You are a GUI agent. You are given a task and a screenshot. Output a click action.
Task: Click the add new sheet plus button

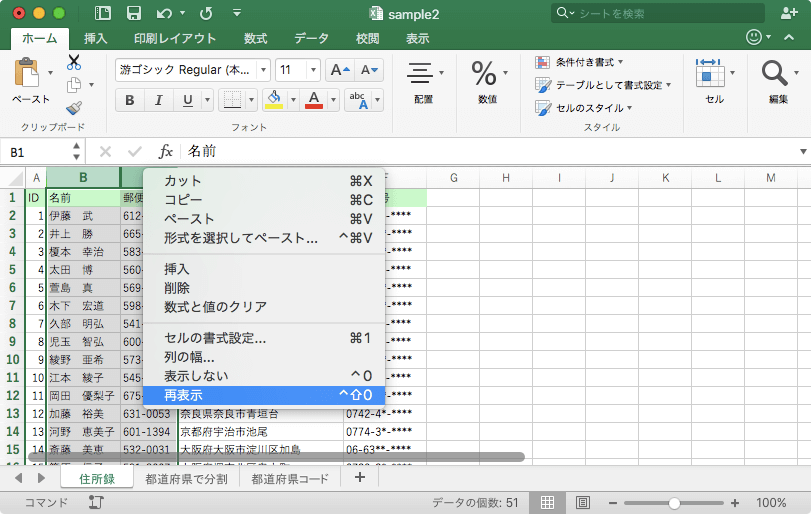pos(359,478)
